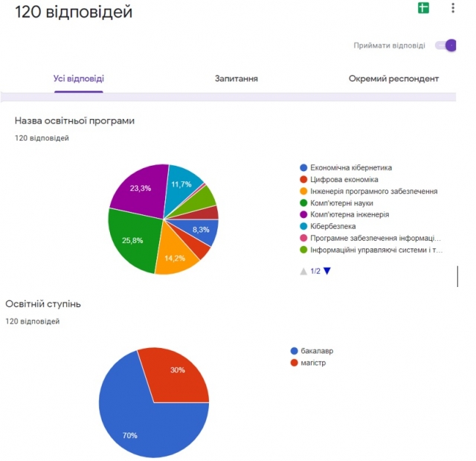Click the магістр red legend dot
Image resolution: width=476 pixels, height=461 pixels.
(295, 363)
